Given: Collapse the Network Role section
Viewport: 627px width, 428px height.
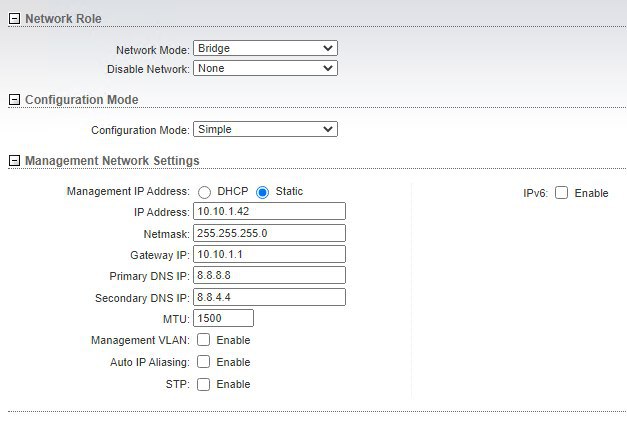Looking at the screenshot, I should tap(14, 18).
